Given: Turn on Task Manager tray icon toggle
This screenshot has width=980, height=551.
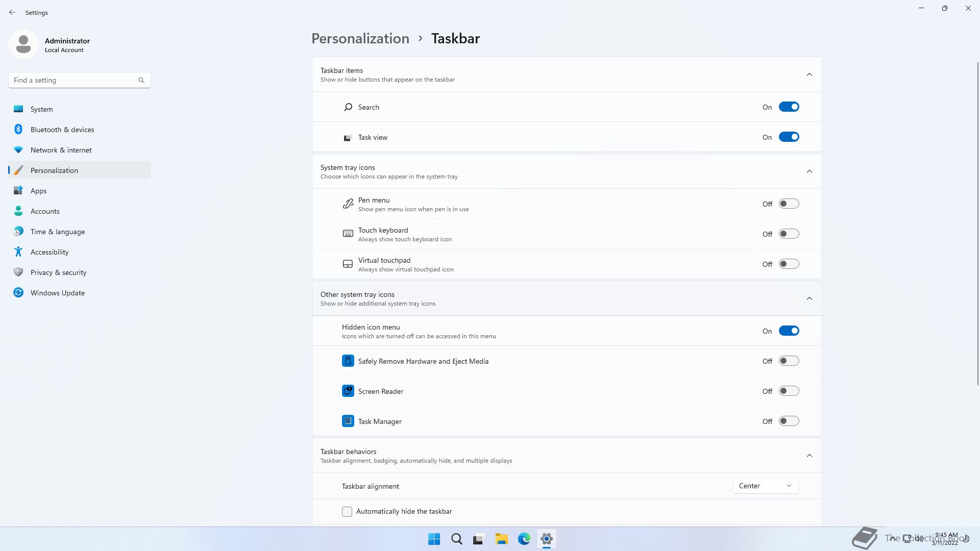Looking at the screenshot, I should tap(789, 421).
